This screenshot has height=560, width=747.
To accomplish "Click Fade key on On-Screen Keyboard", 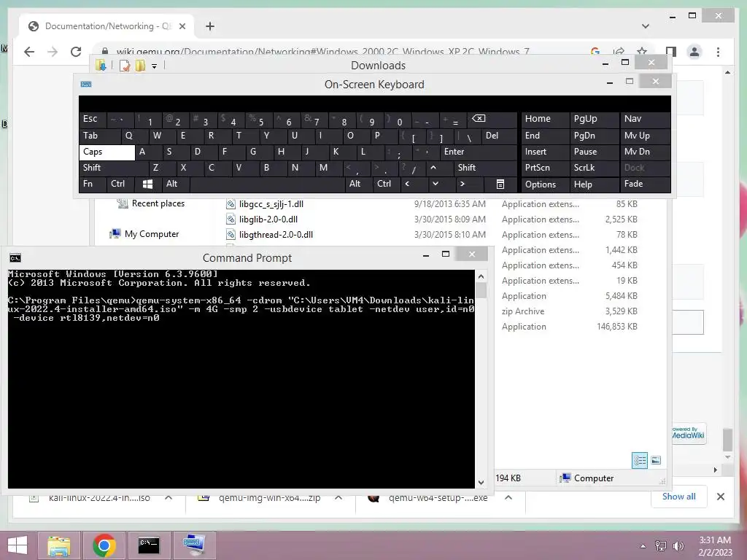I will pyautogui.click(x=645, y=184).
